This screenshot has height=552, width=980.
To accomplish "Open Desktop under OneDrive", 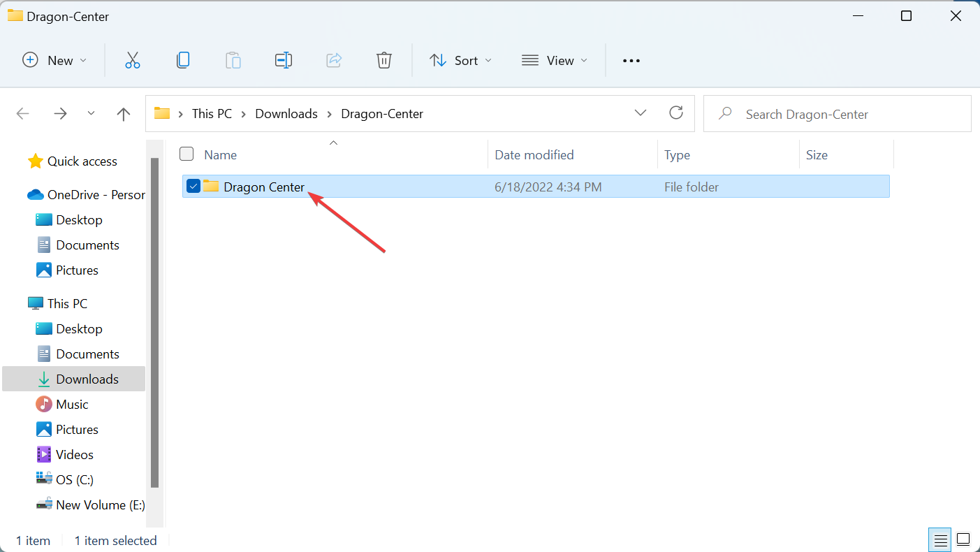I will 69,219.
